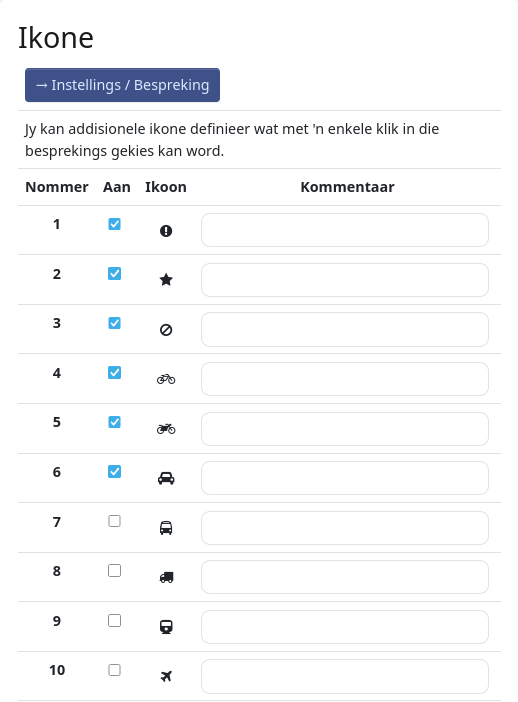Select the airplane icon in row 10
The height and width of the screenshot is (702, 518).
(166, 676)
